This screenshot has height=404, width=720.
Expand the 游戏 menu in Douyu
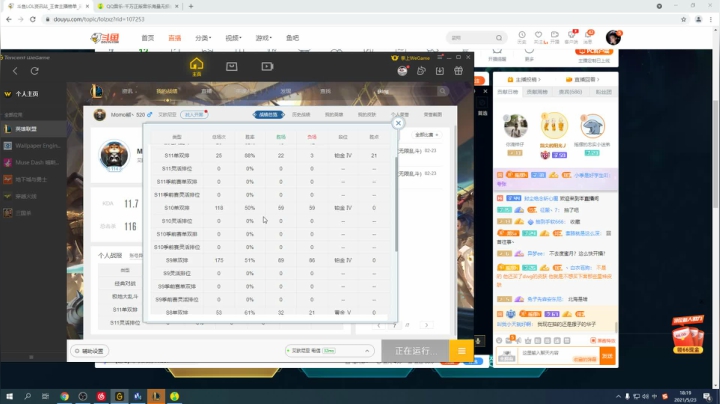(x=264, y=38)
